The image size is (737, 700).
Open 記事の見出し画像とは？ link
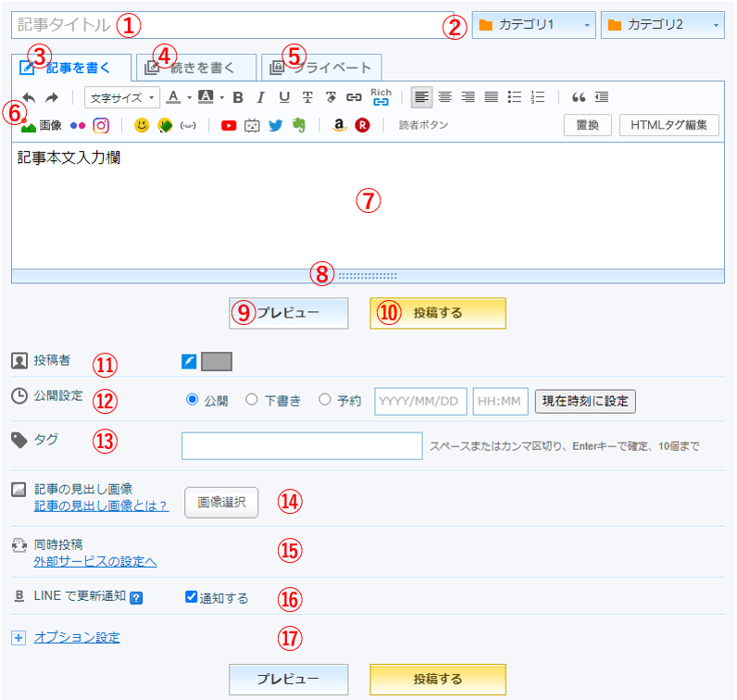pyautogui.click(x=101, y=506)
